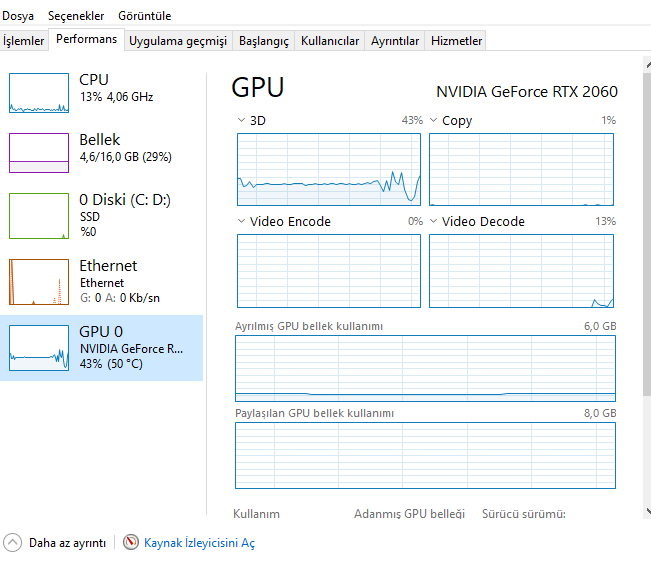Open the Copy graph engine dropdown
The width and height of the screenshot is (651, 562).
coord(434,121)
